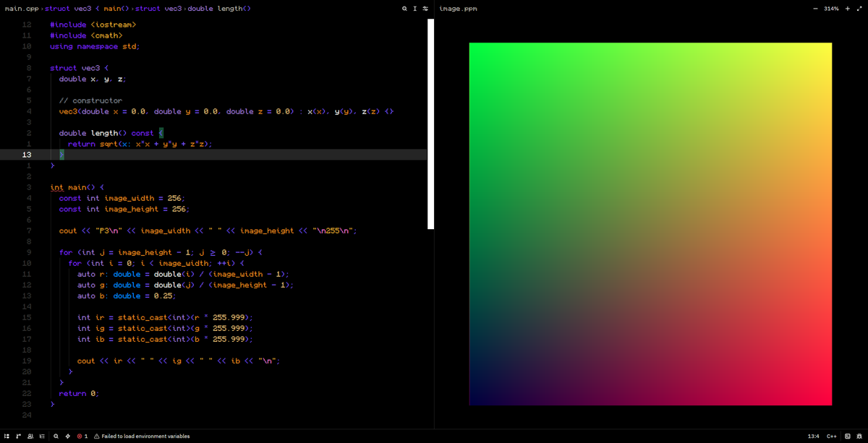Click the 'int ir = static_cast' line

(165, 317)
